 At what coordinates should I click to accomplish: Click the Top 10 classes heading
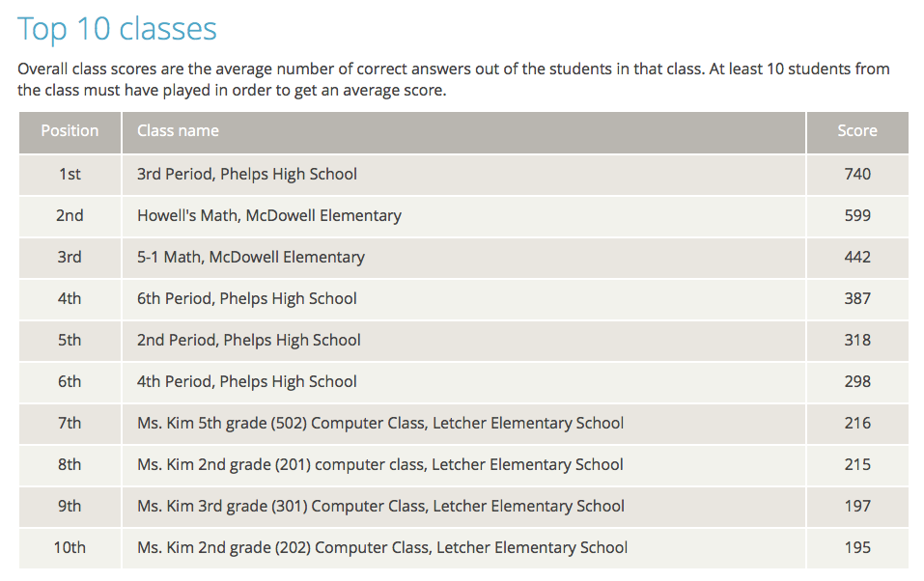pos(117,30)
